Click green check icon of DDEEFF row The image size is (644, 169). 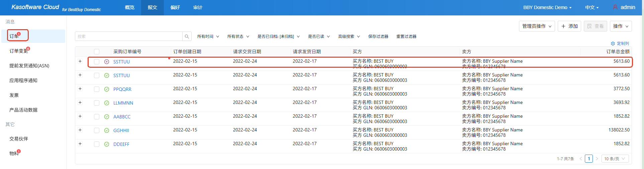pos(107,144)
